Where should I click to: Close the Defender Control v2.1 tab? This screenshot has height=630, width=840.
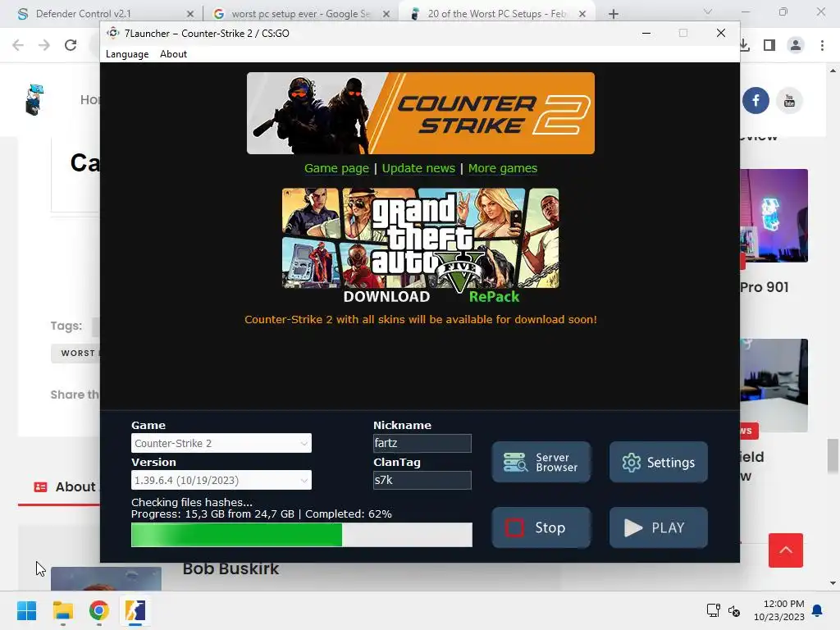(x=190, y=14)
